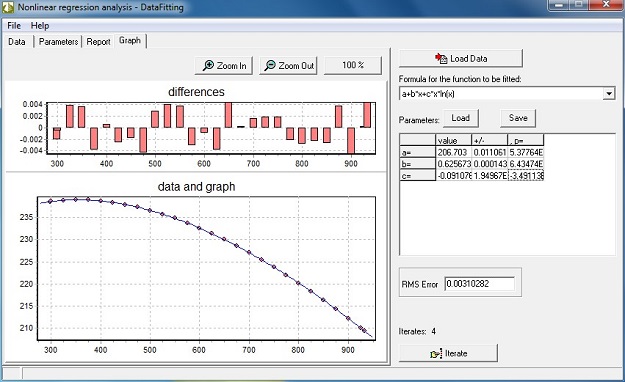Viewport: 625px width, 382px height.
Task: Open the File menu
Action: (14, 26)
